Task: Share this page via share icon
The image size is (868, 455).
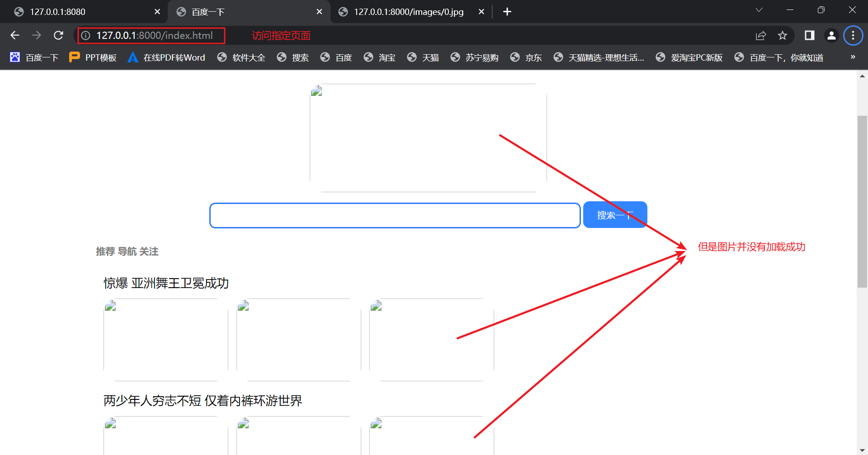Action: click(761, 35)
